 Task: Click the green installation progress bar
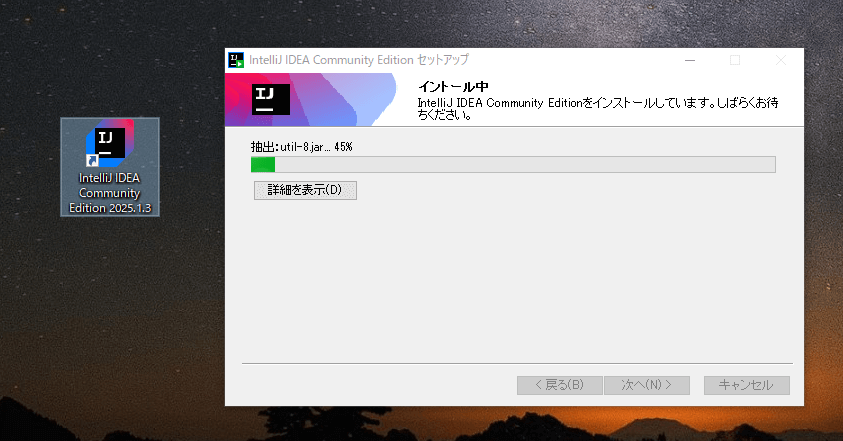(513, 165)
